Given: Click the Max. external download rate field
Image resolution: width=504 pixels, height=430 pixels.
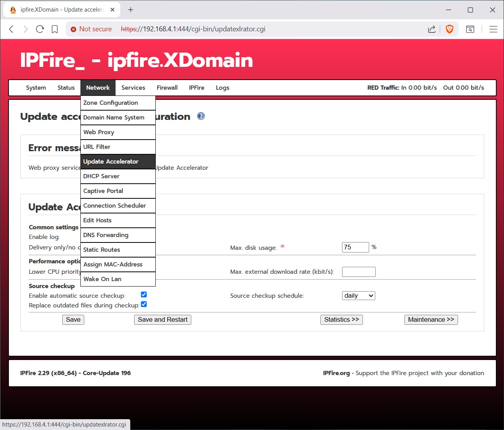Looking at the screenshot, I should tap(358, 272).
